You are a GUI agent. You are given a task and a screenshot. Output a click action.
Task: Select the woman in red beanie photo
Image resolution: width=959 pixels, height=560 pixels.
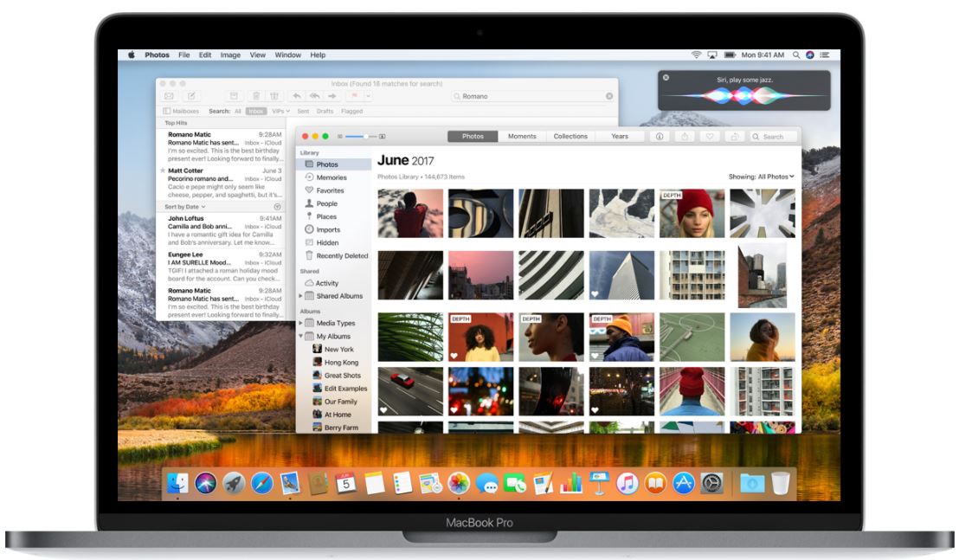[692, 214]
